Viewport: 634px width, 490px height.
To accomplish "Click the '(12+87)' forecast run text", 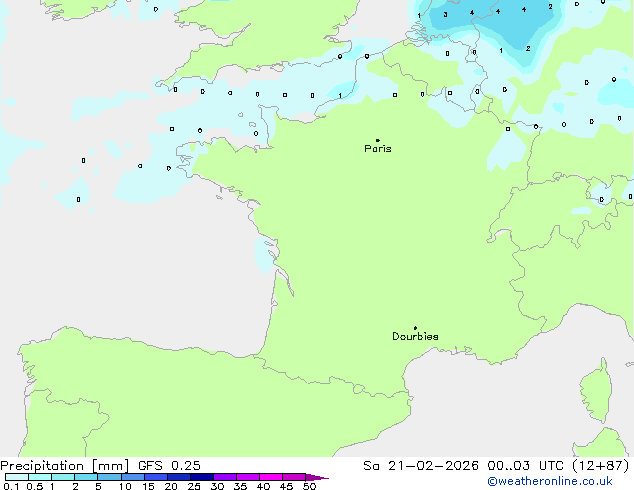I will tap(601, 466).
